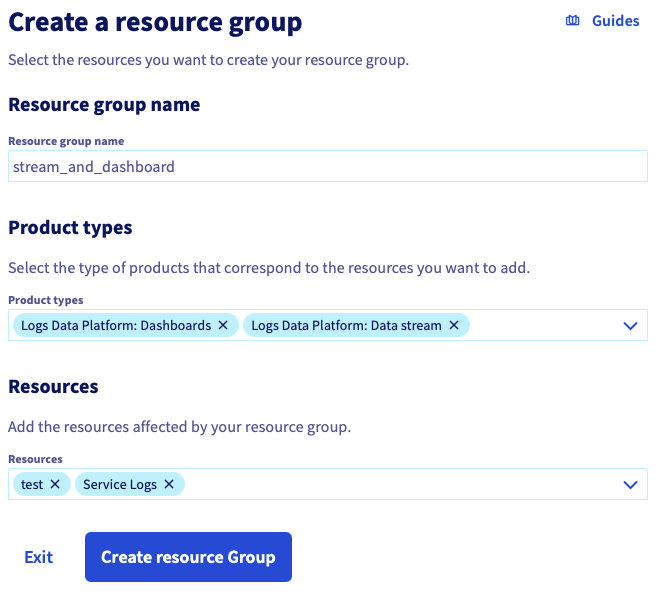Viewport: 658px width, 594px height.
Task: Click the Product types section heading
Action: coord(70,228)
